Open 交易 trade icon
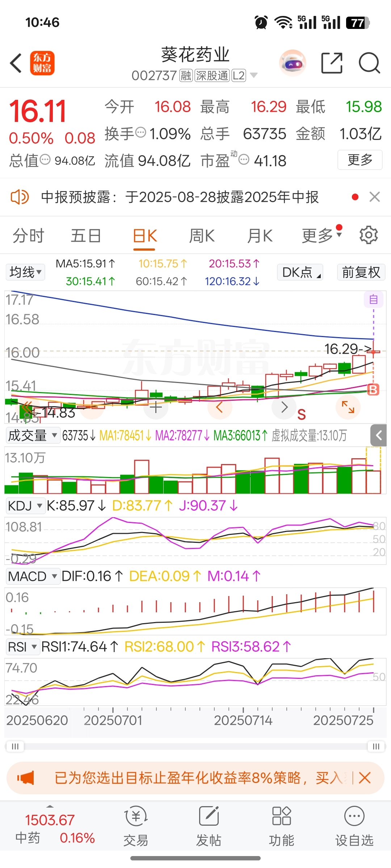The width and height of the screenshot is (391, 868). pos(136,826)
